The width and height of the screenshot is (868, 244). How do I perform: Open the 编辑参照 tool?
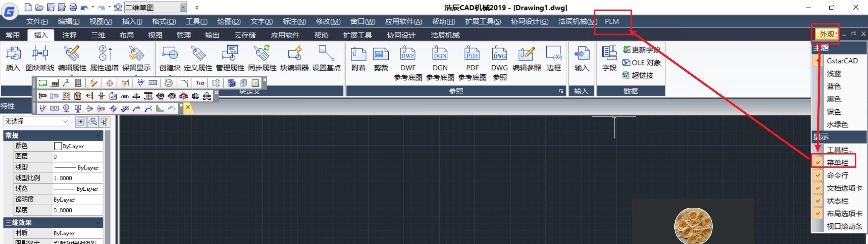(x=527, y=59)
